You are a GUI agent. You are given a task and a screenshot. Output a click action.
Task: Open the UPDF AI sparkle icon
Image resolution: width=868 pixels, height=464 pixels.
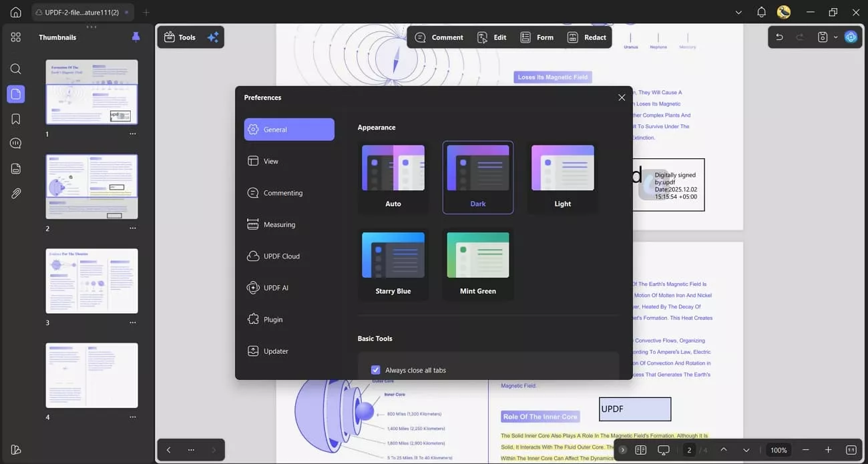pyautogui.click(x=213, y=37)
